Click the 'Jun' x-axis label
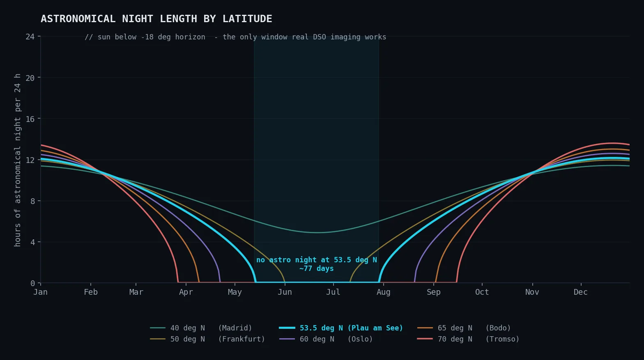The height and width of the screenshot is (360, 644). click(x=285, y=292)
